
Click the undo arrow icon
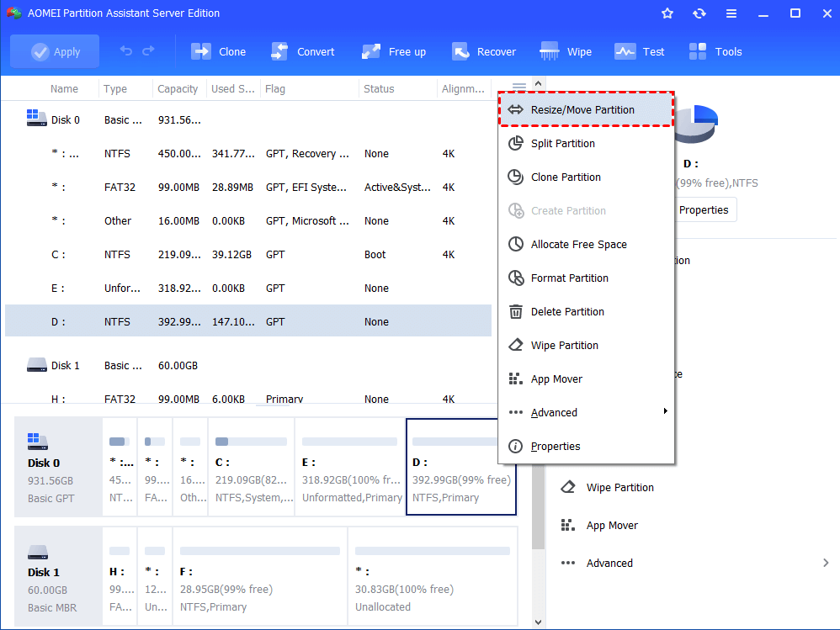coord(126,51)
